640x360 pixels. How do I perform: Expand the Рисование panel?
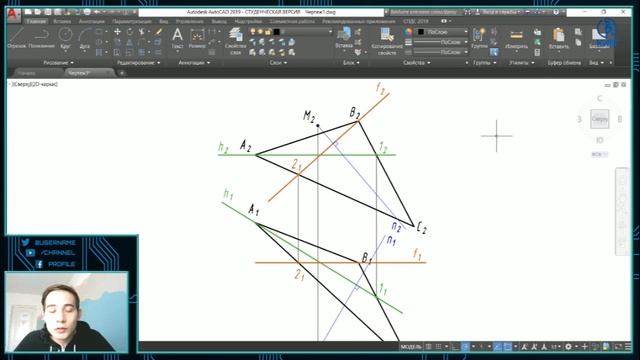point(58,63)
